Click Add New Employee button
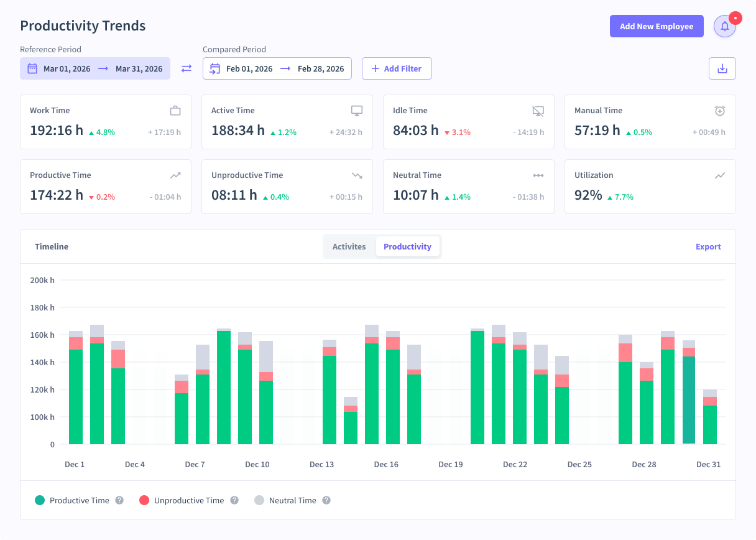Viewport: 756px width, 540px height. tap(657, 26)
